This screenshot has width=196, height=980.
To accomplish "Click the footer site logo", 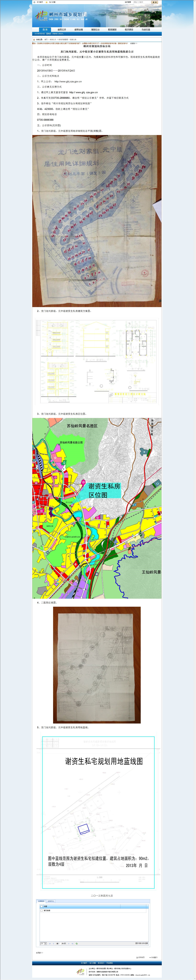I will [80, 972].
